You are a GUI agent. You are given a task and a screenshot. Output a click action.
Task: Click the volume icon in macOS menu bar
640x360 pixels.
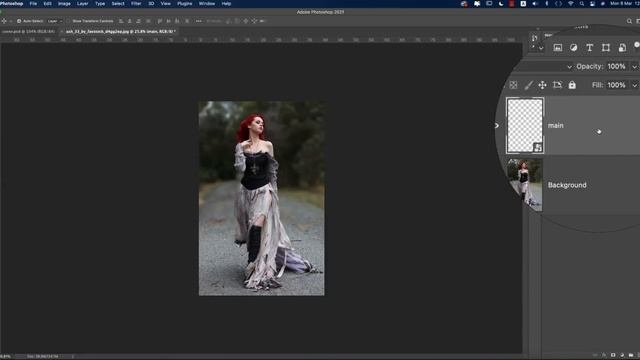[535, 4]
